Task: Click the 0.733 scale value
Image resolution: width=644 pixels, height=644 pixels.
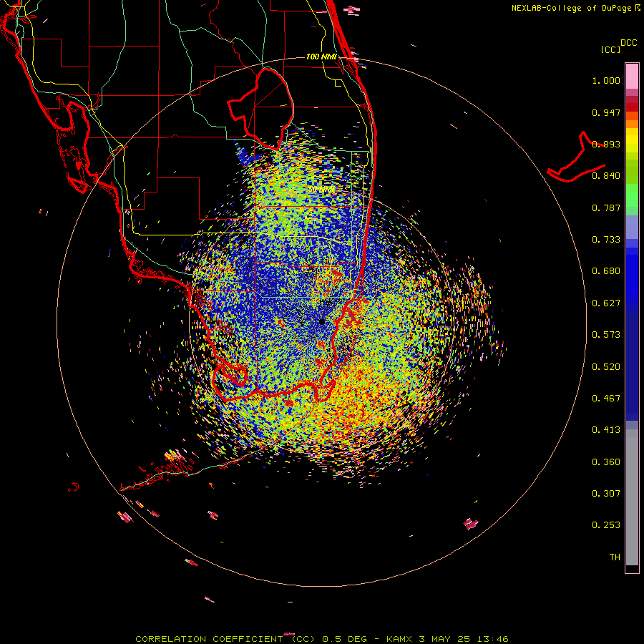Action: click(x=606, y=240)
